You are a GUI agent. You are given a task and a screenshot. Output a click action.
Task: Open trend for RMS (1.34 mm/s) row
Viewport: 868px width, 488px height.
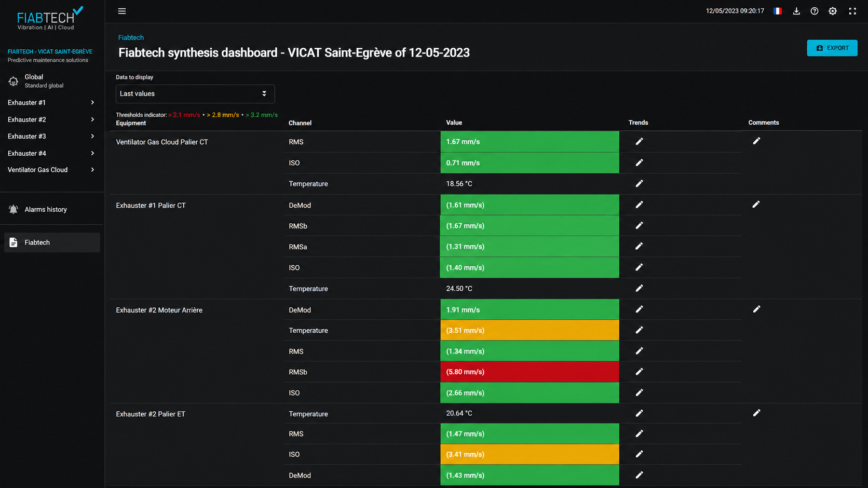click(639, 351)
